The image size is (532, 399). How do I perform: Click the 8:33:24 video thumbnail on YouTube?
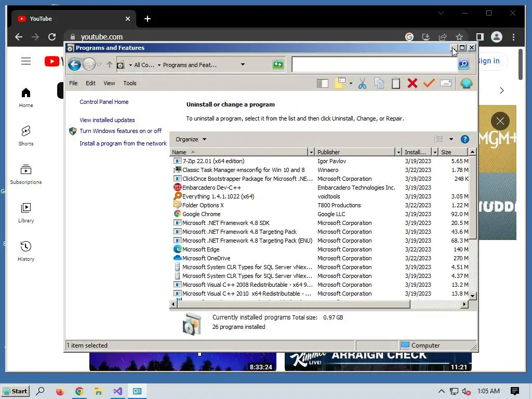click(x=183, y=362)
